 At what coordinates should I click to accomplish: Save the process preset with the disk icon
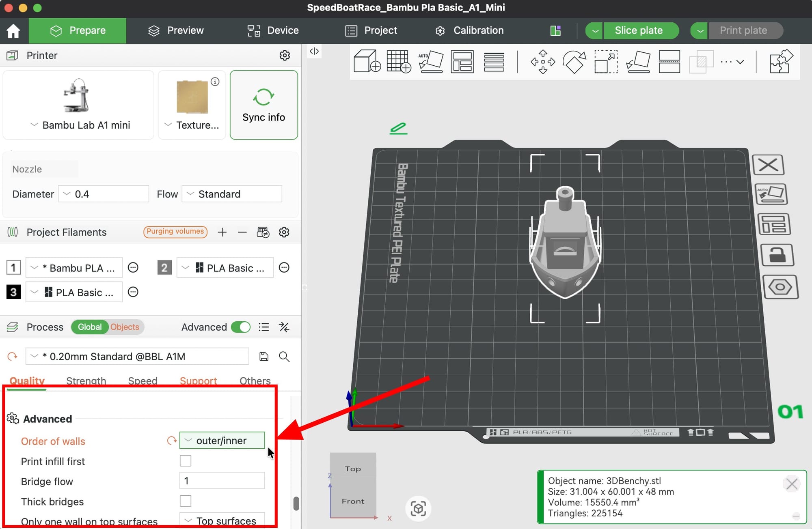click(263, 357)
